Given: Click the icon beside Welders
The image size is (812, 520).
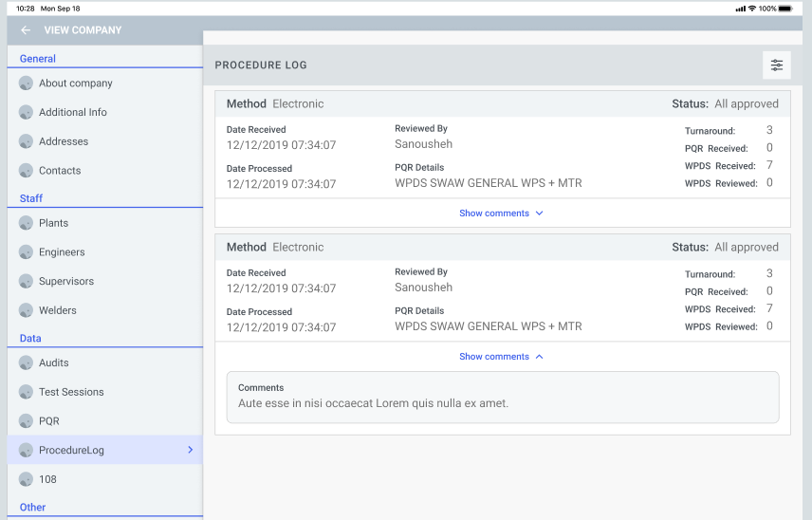Looking at the screenshot, I should (27, 310).
